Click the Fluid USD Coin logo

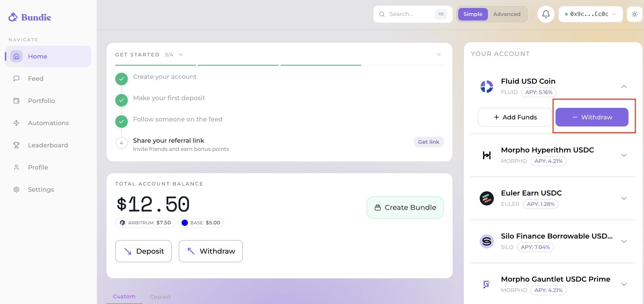487,87
